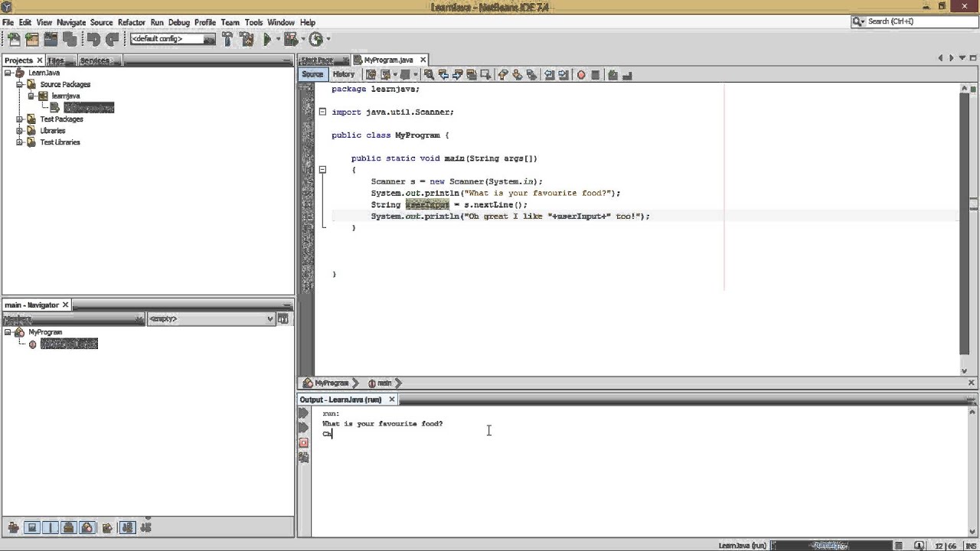Screen dimensions: 980x551
Task: Click the MyProgram breadcrumb
Action: click(x=326, y=383)
